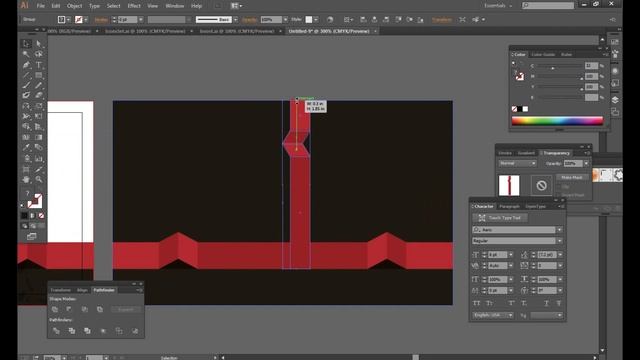
Task: Select the Eyedropper tool
Action: coord(27,148)
